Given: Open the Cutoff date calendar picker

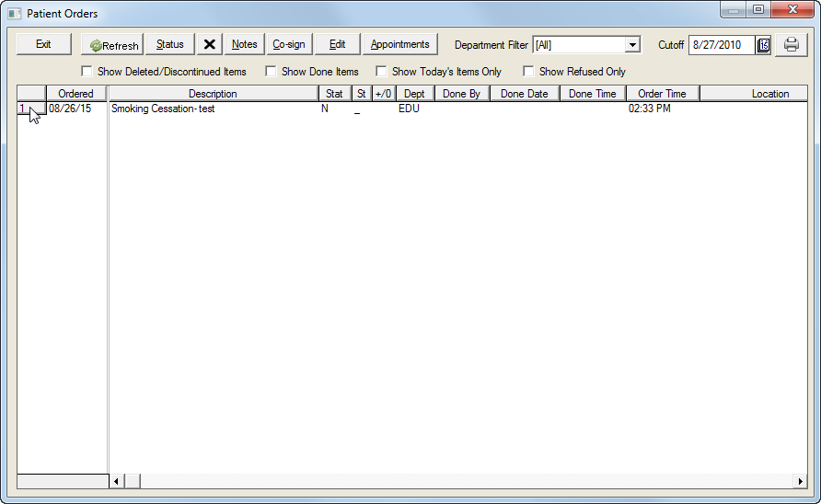Looking at the screenshot, I should [763, 45].
